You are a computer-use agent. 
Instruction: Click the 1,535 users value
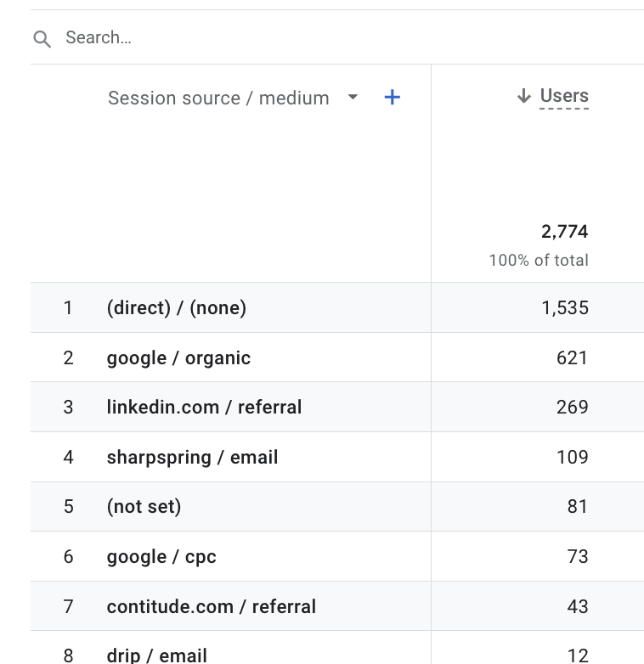[x=564, y=307]
